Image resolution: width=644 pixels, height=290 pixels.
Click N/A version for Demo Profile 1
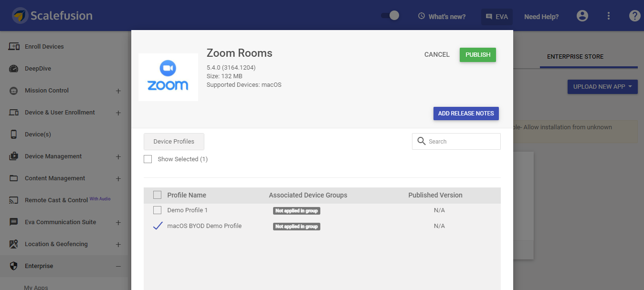[x=439, y=210]
